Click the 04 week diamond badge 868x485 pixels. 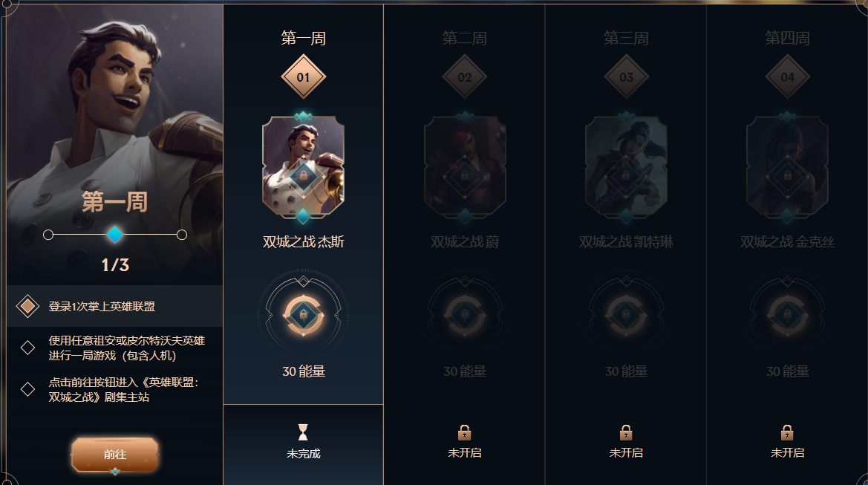pos(787,77)
